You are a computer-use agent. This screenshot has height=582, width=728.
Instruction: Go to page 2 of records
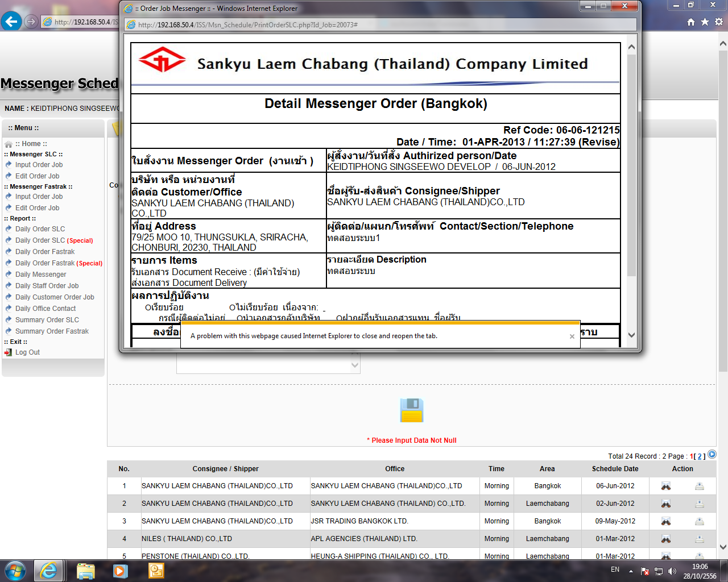coord(700,456)
